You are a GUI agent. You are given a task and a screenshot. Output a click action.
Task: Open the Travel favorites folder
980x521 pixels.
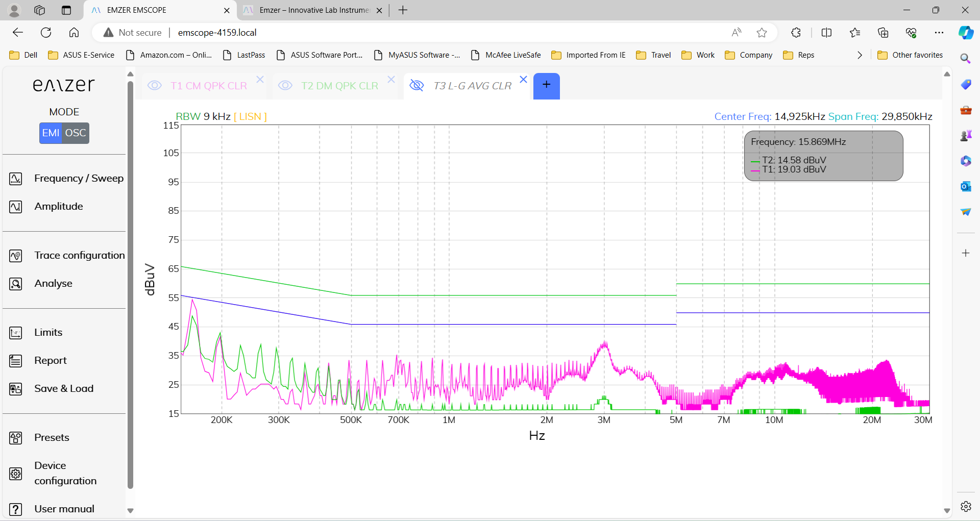pyautogui.click(x=653, y=55)
